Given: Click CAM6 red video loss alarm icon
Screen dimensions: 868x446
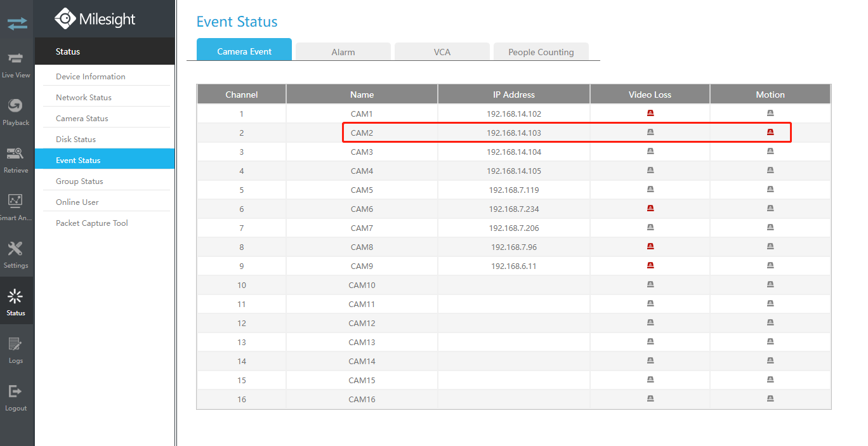Looking at the screenshot, I should click(x=650, y=209).
